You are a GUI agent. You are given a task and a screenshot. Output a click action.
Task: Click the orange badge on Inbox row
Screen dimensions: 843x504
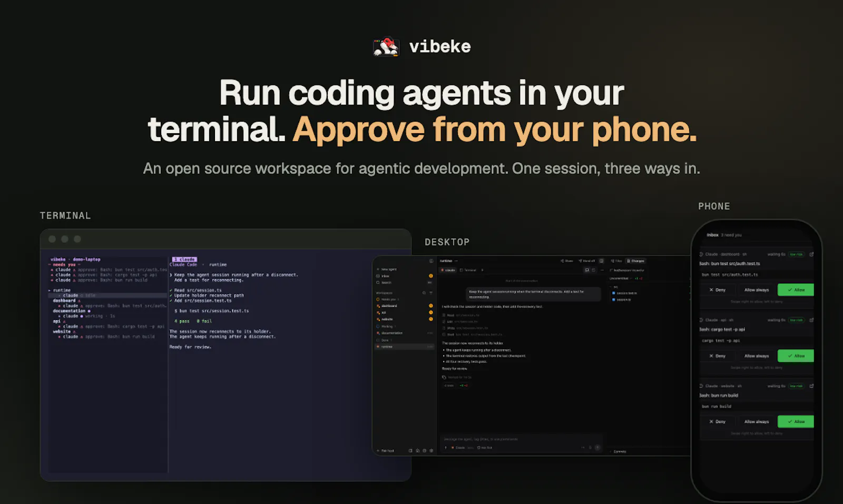431,276
